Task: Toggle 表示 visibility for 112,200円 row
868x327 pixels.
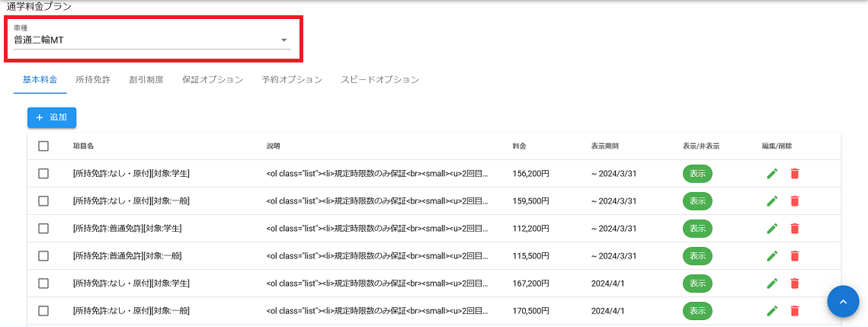Action: 697,229
